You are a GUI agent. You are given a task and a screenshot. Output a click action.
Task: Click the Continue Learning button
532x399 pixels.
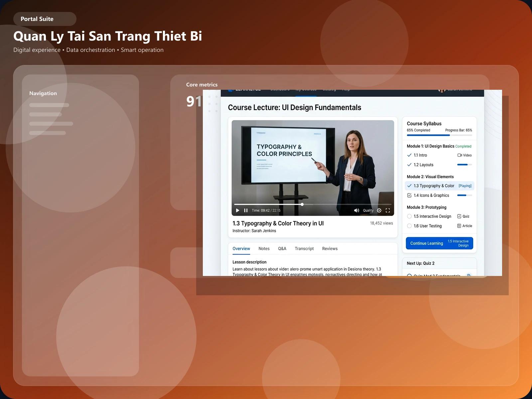[439, 243]
